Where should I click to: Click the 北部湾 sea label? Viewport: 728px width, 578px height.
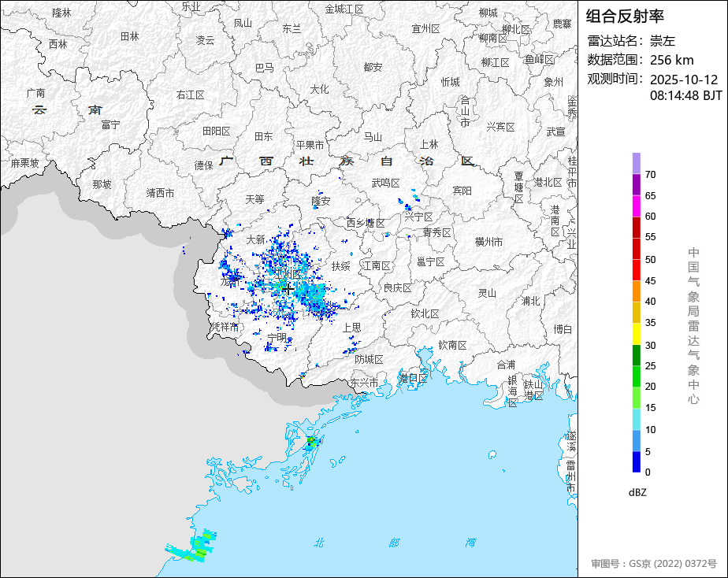[395, 543]
